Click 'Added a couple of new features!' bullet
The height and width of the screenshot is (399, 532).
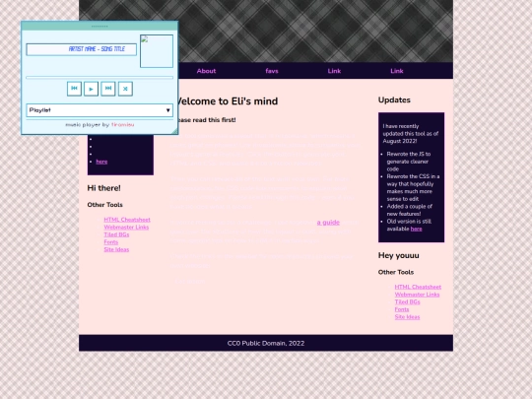click(409, 210)
